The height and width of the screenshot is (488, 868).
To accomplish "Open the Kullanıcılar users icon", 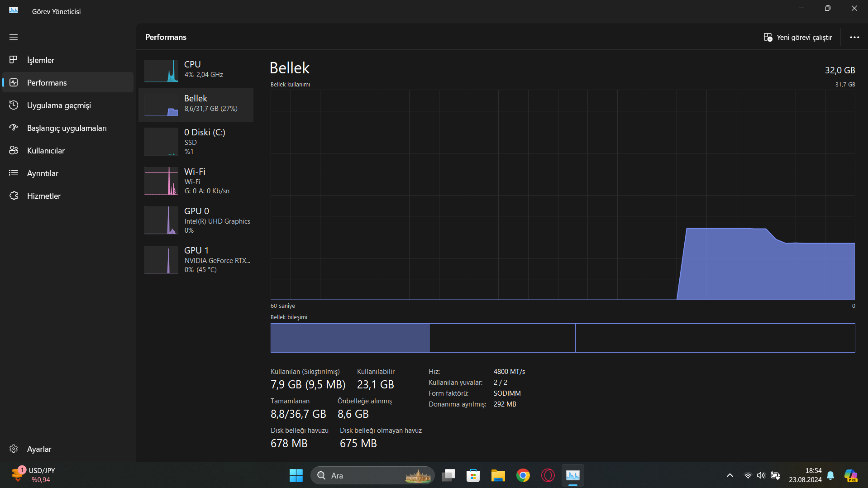I will click(x=14, y=150).
